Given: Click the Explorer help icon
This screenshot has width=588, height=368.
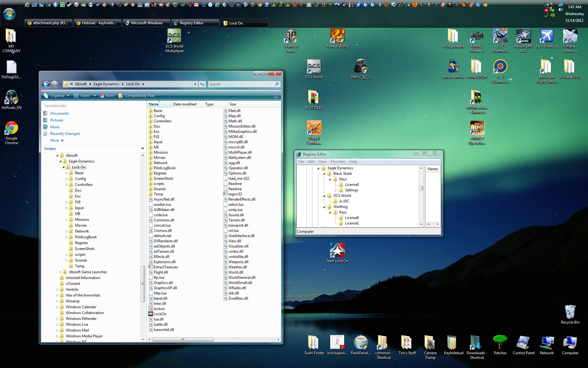Looking at the screenshot, I should click(x=276, y=96).
